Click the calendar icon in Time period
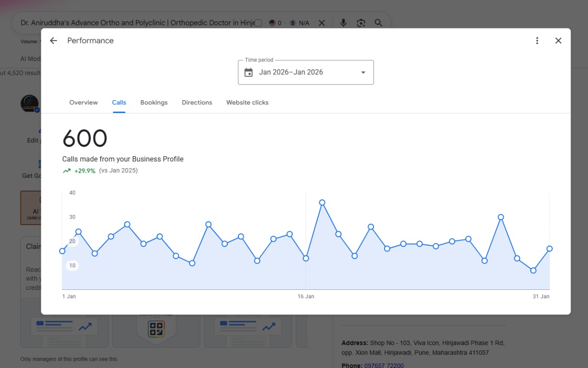588x368 pixels. 249,72
